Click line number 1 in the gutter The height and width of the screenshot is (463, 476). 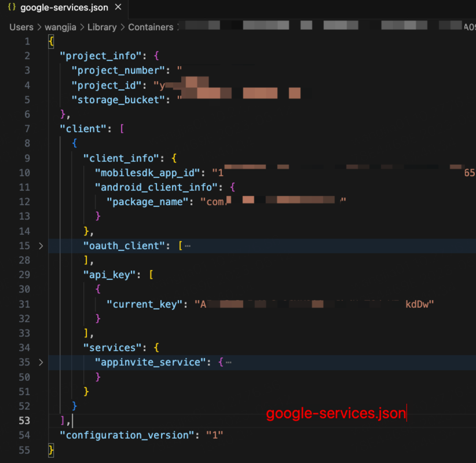point(27,42)
